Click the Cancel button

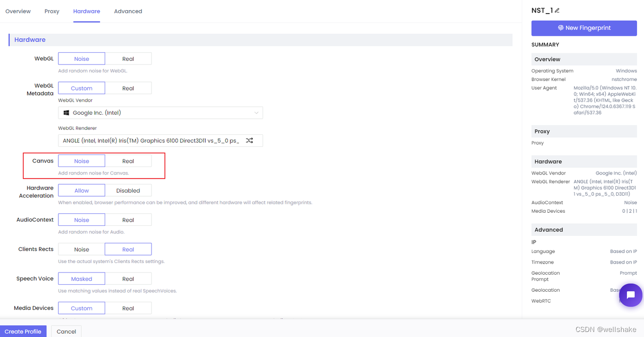tap(66, 331)
